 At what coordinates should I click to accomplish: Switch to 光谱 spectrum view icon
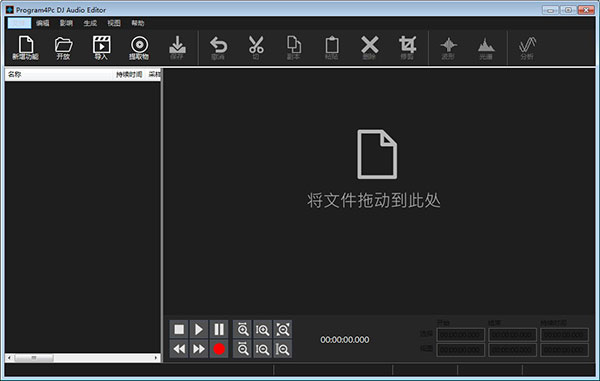tap(486, 48)
